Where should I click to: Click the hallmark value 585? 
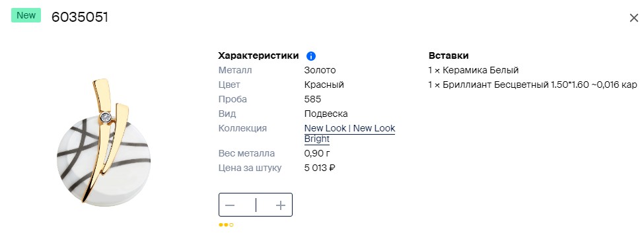point(312,99)
